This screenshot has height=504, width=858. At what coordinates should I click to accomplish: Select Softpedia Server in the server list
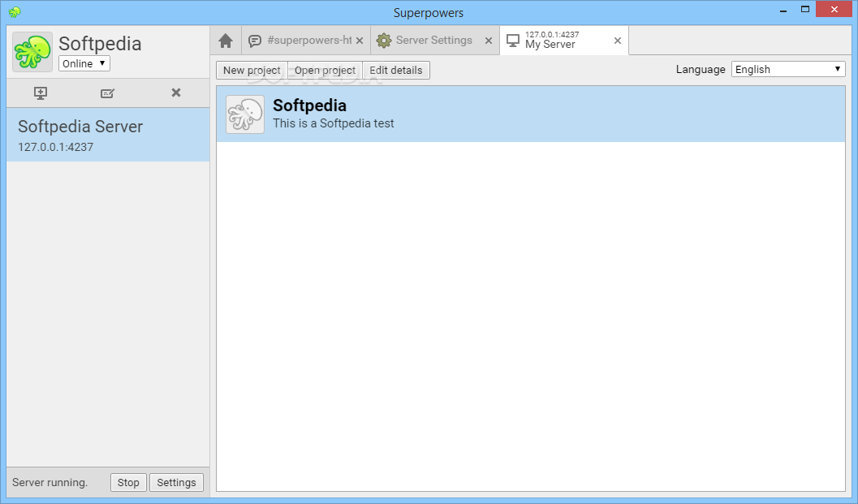108,135
